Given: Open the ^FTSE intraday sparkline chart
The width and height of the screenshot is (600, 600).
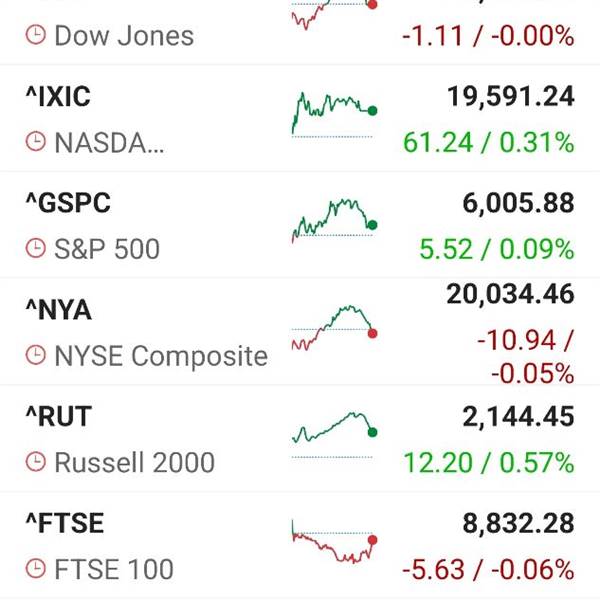Looking at the screenshot, I should tap(335, 541).
